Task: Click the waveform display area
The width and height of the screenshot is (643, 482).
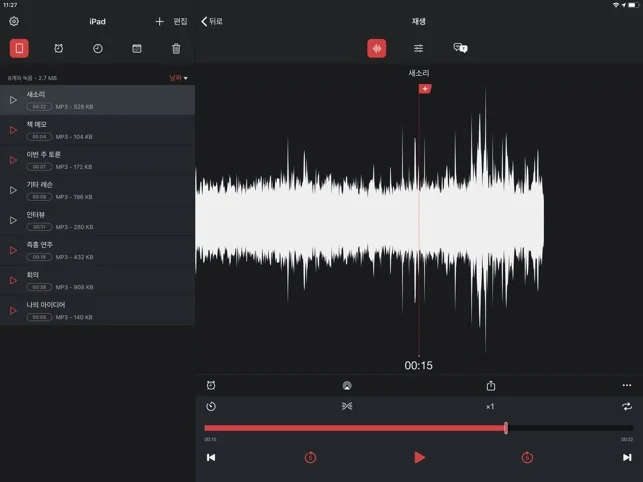Action: click(419, 219)
